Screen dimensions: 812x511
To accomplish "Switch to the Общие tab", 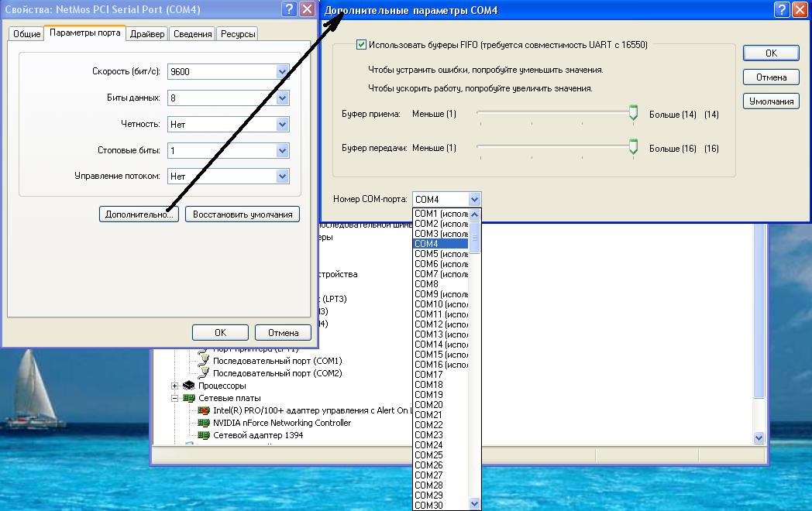I will 26,33.
